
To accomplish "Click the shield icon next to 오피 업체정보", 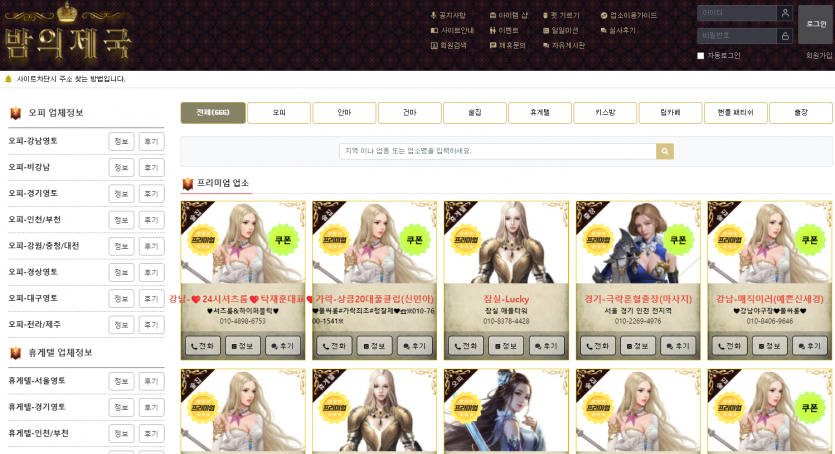I will 15,113.
